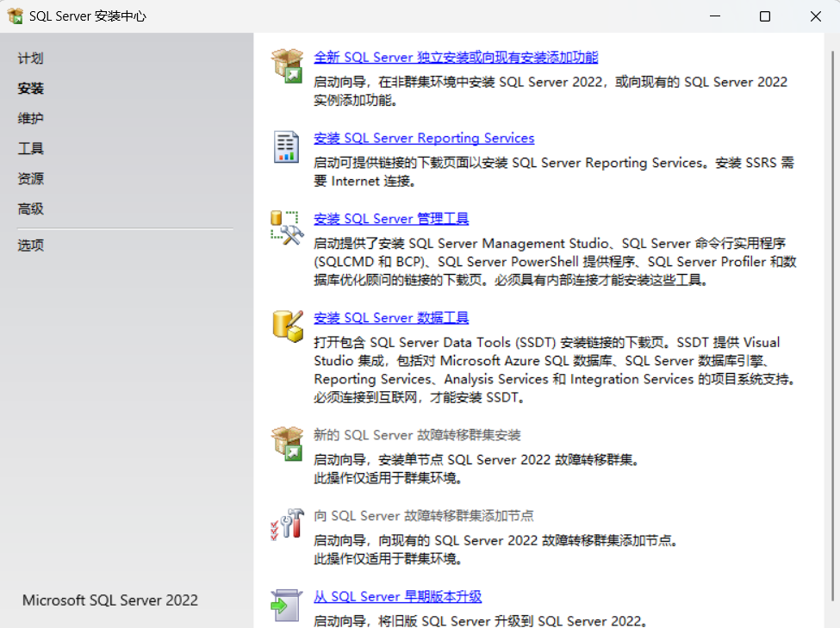Switch to the 资源 section

30,178
